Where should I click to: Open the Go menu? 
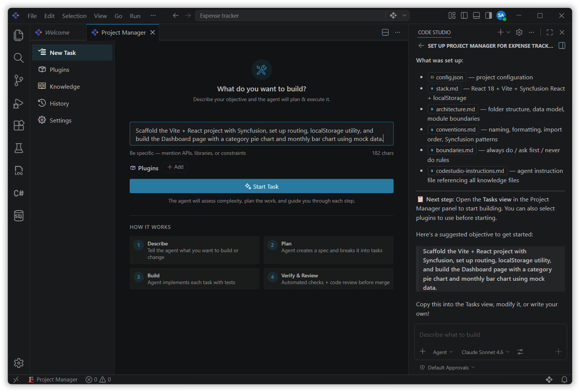pos(118,16)
